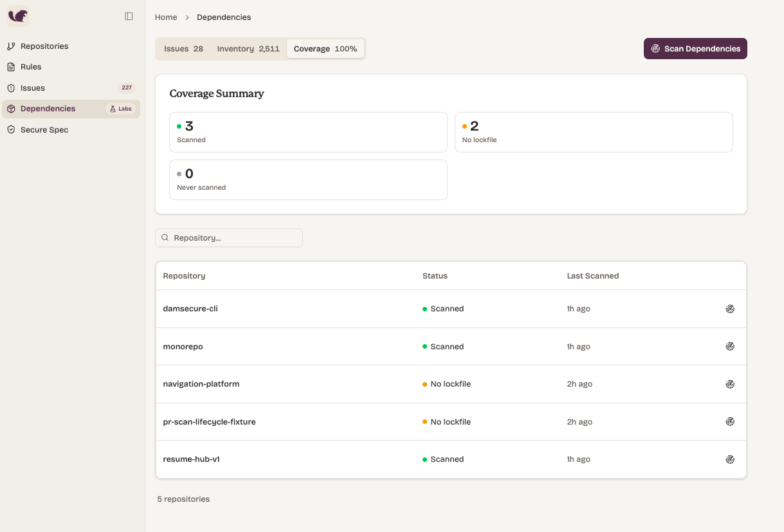
Task: Open the resume-hub-v1 repository row
Action: pos(451,459)
